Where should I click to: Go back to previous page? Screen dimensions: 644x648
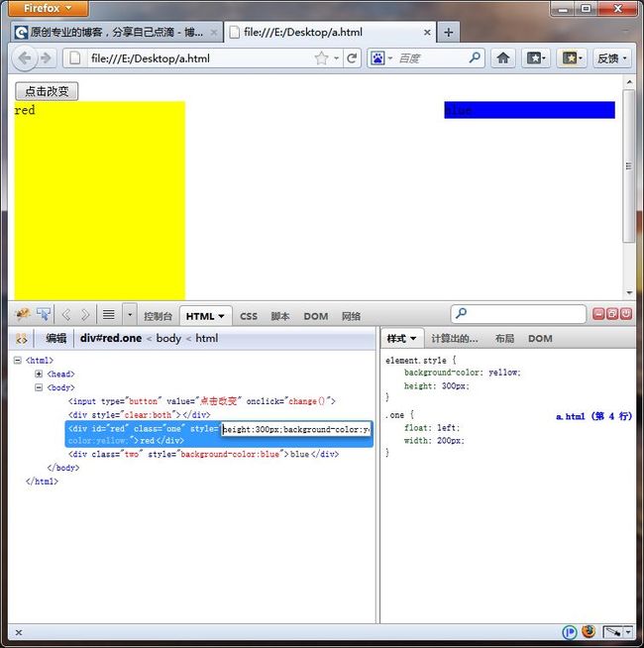pos(25,58)
